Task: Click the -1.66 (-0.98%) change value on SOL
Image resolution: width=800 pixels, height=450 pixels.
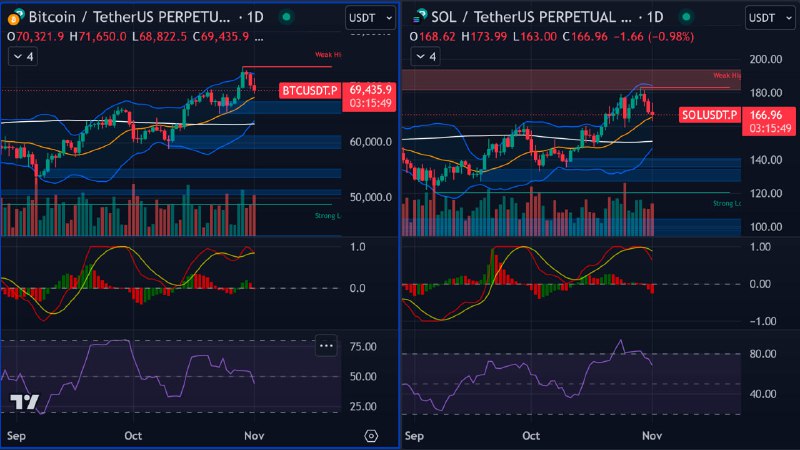Action: (x=654, y=37)
